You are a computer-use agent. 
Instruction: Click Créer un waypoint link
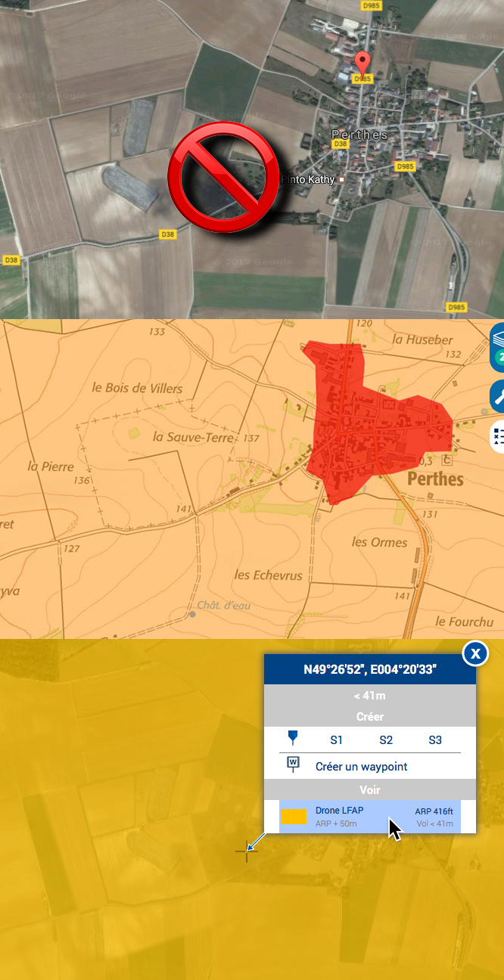[x=361, y=766]
